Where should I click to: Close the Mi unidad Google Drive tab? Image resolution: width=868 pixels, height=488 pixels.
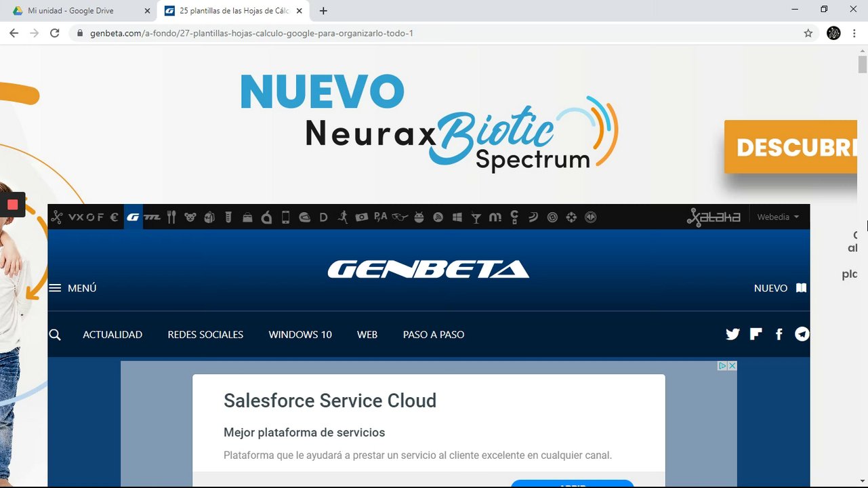click(147, 11)
